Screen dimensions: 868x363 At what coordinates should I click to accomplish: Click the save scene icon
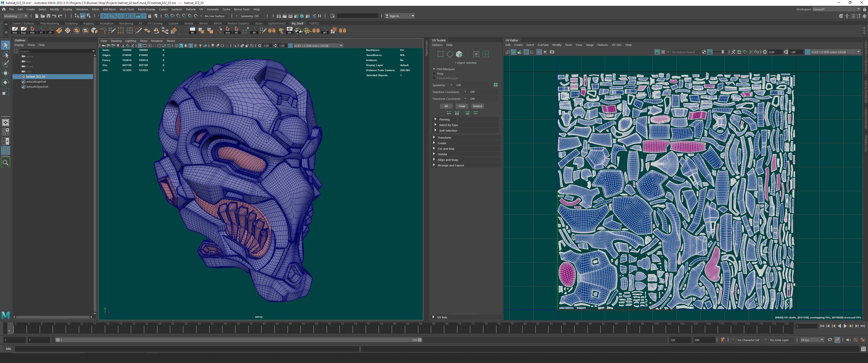[x=48, y=16]
